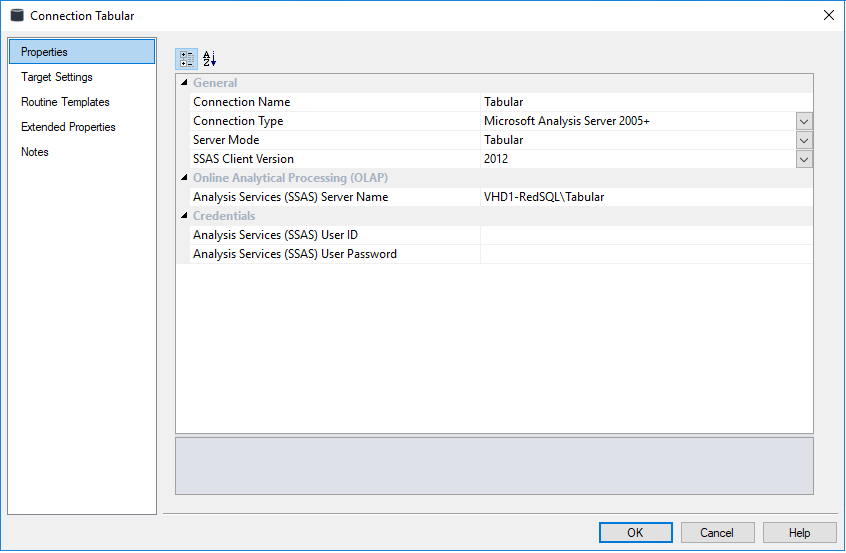Click the Cancel button
Image resolution: width=846 pixels, height=553 pixels.
point(717,533)
